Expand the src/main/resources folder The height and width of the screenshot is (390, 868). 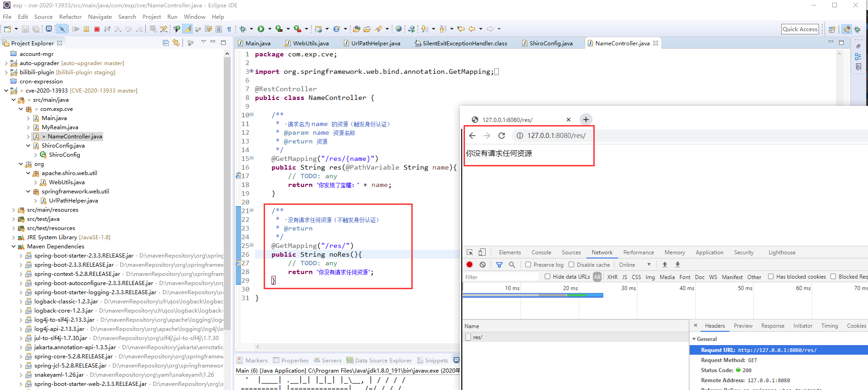click(13, 210)
